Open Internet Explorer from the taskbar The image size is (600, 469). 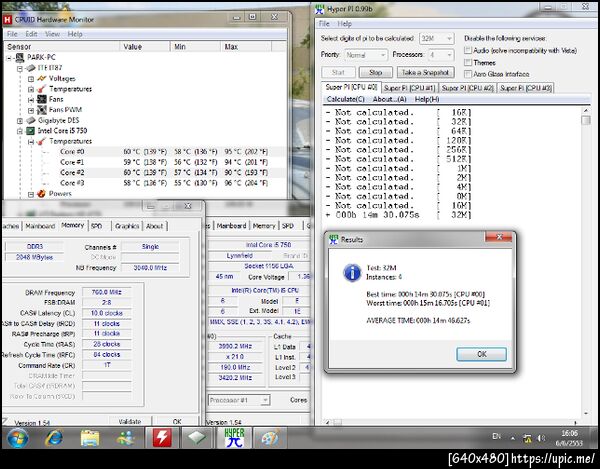tap(53, 438)
